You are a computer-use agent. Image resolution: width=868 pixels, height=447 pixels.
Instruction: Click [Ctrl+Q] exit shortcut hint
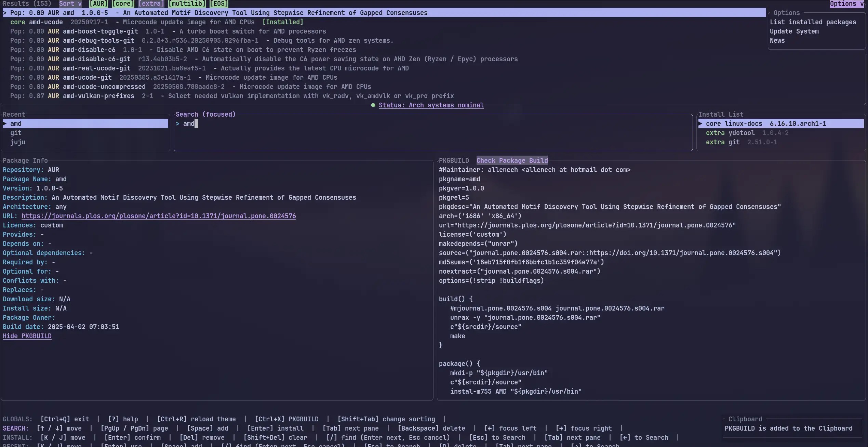point(65,419)
